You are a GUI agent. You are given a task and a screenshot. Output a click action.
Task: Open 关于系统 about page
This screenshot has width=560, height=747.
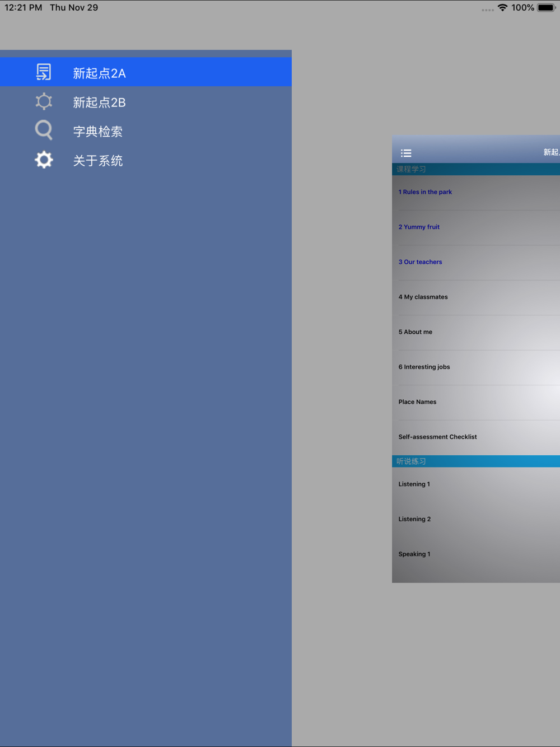coord(146,160)
